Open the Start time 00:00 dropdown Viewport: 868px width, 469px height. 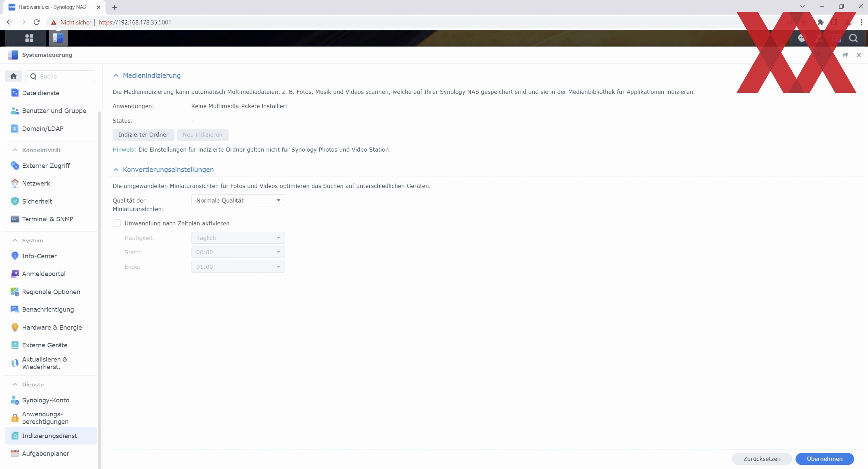pos(238,252)
